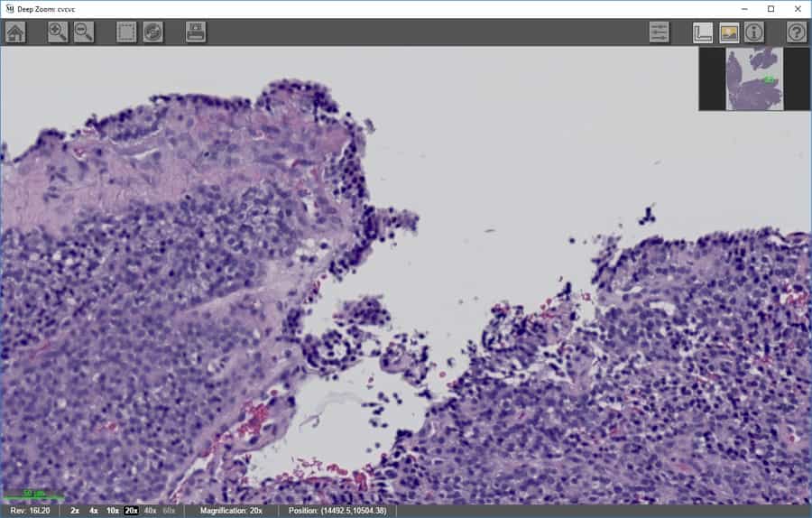Image resolution: width=812 pixels, height=518 pixels.
Task: Toggle the scale bar display button
Action: pos(703,32)
